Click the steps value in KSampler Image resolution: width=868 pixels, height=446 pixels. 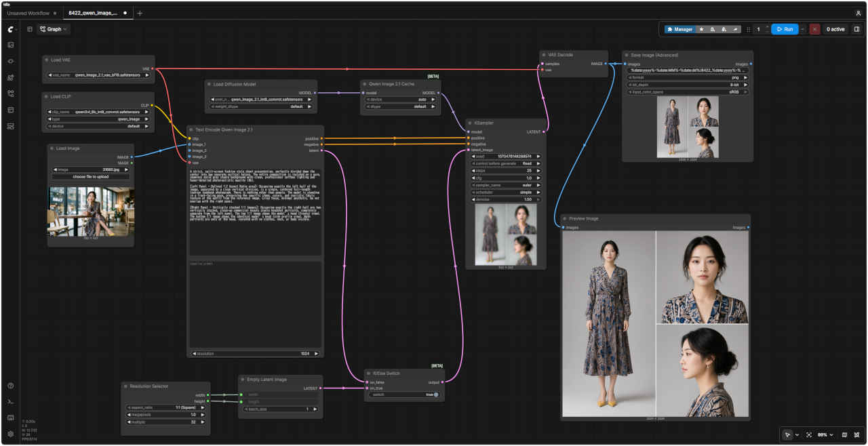point(506,170)
